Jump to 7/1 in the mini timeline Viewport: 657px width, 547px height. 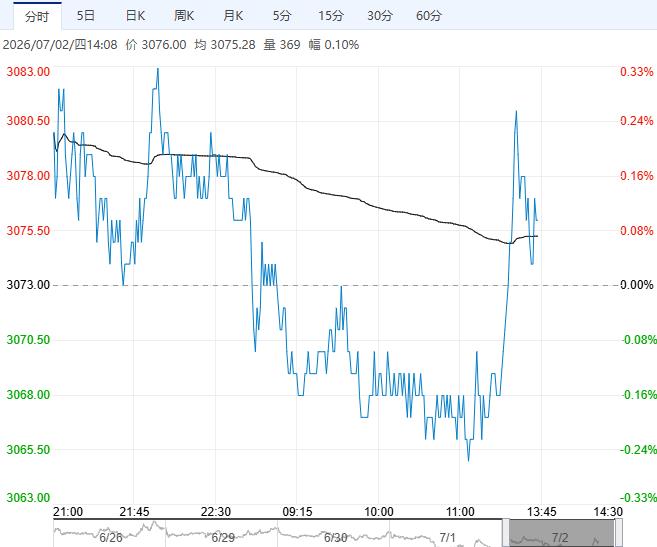(x=447, y=537)
